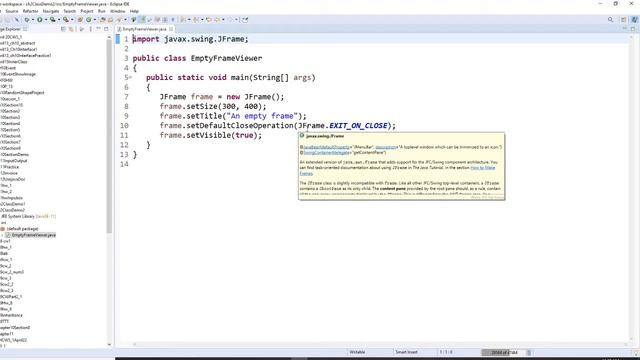Select the 10EventShowImage project

pos(18,74)
